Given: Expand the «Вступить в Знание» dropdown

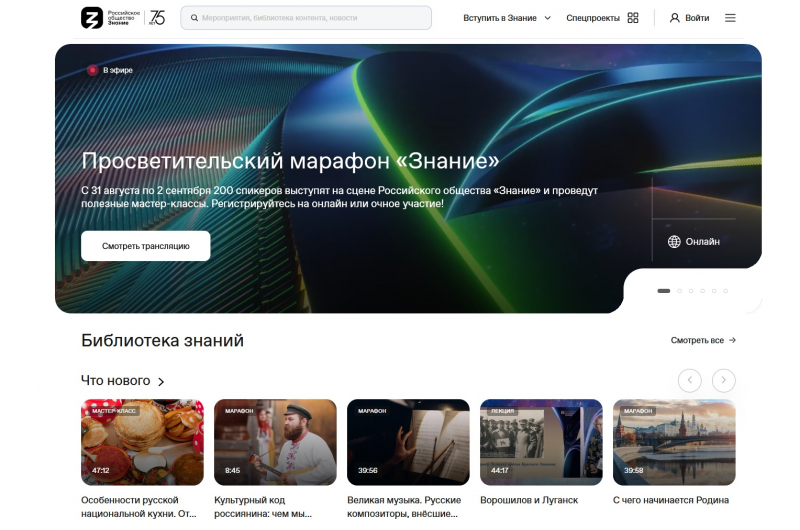Looking at the screenshot, I should (x=507, y=18).
